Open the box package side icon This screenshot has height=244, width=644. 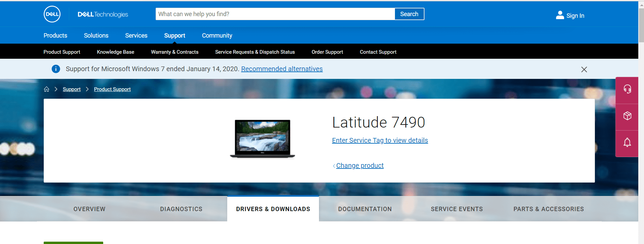[627, 116]
